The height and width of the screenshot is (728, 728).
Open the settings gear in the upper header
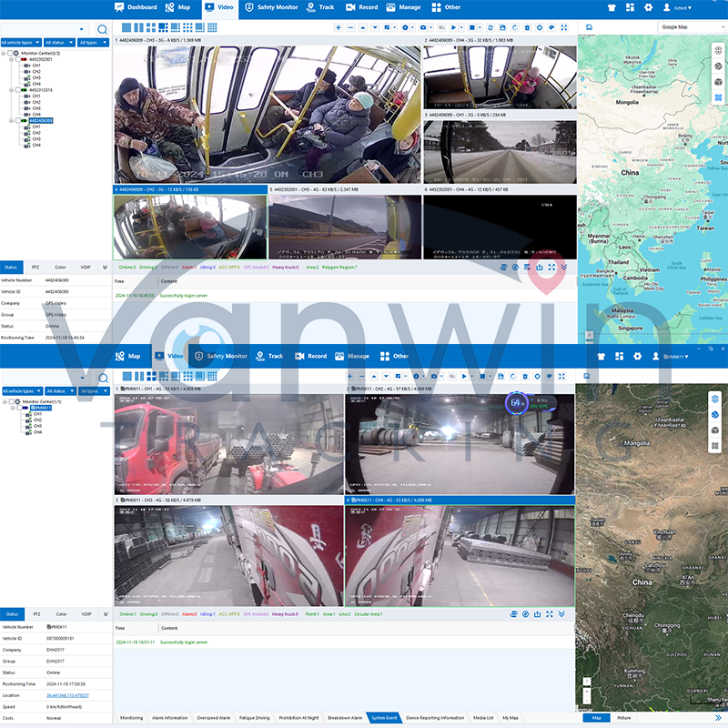(x=648, y=7)
